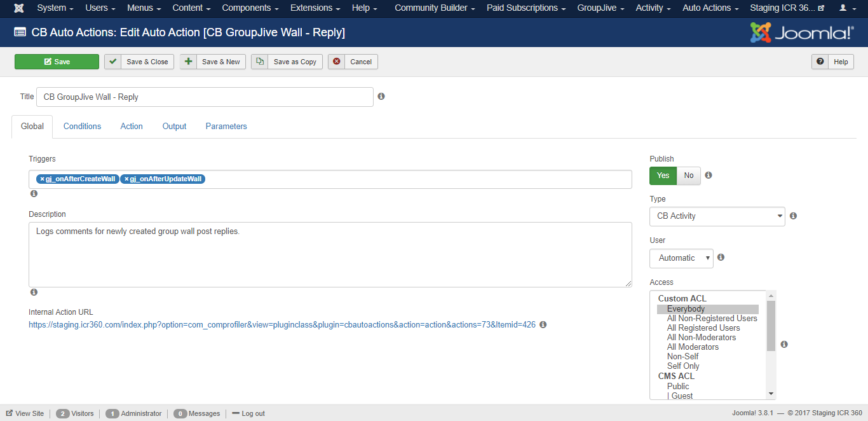Select Everybody in Access list

pos(708,309)
